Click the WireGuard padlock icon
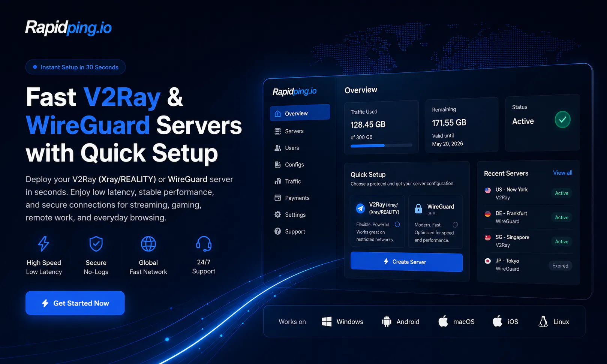The width and height of the screenshot is (607, 364). pyautogui.click(x=418, y=208)
